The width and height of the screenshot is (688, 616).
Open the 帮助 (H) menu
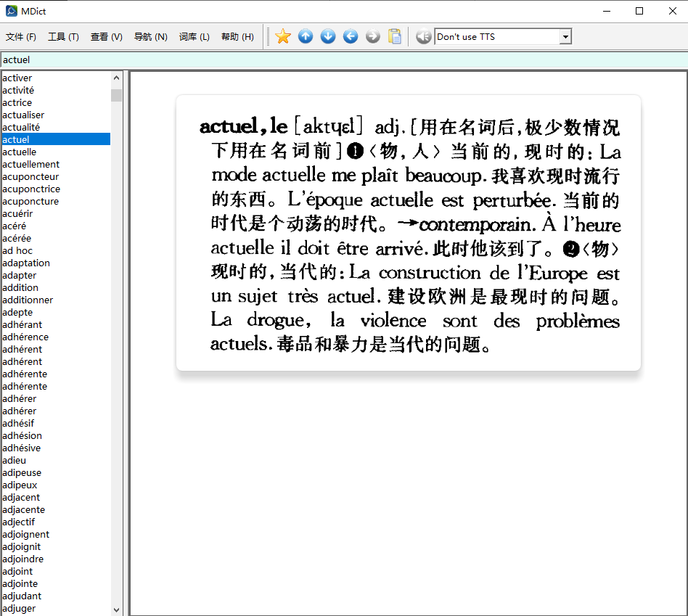237,37
